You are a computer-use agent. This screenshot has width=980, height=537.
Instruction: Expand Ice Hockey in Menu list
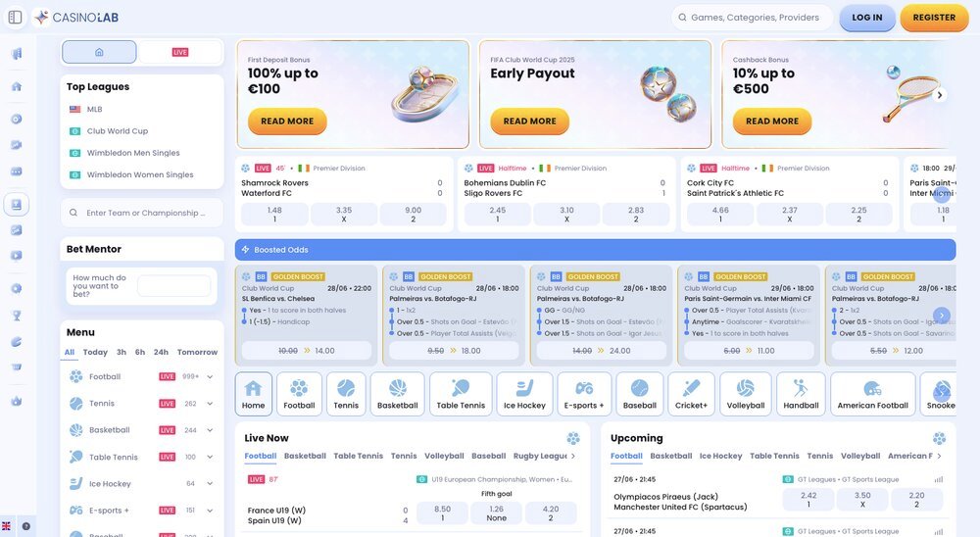click(x=210, y=484)
